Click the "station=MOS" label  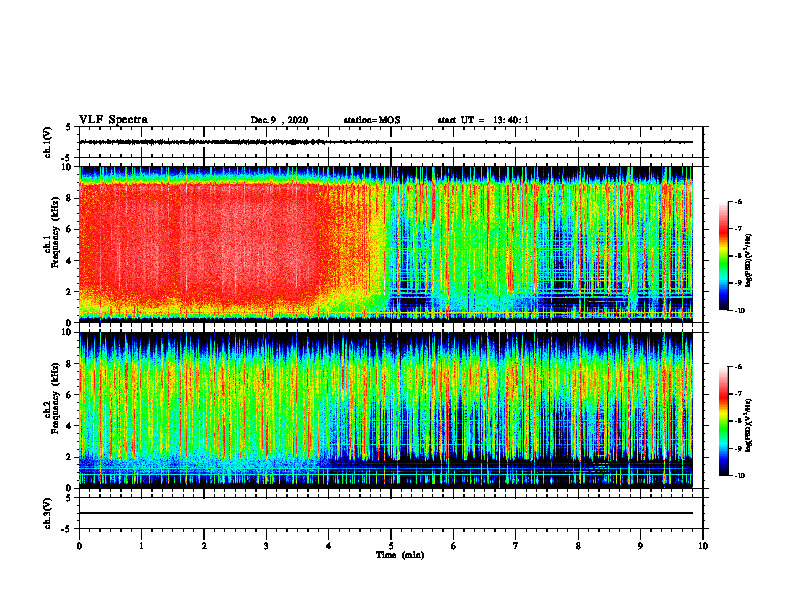point(372,120)
